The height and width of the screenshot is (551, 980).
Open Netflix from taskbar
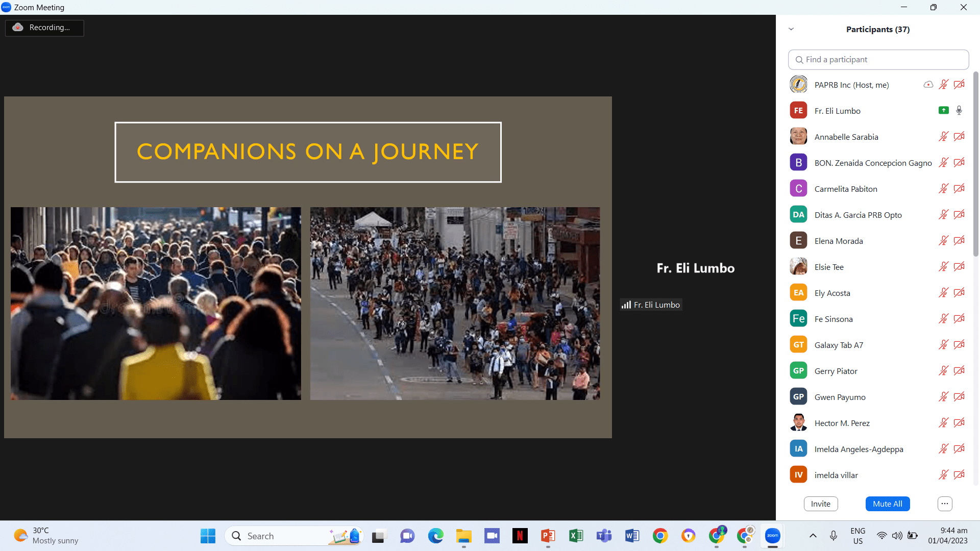point(520,536)
